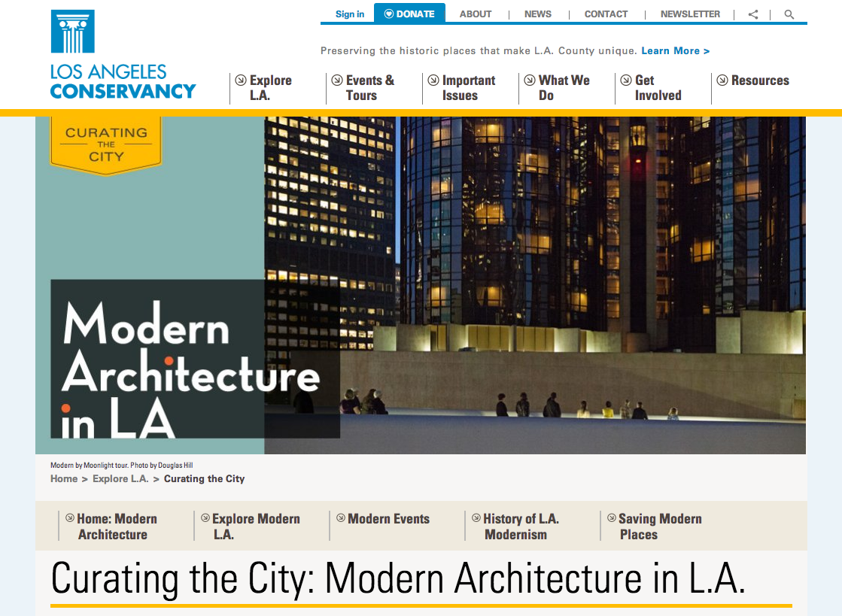Click Curating the City breadcrumb text
The height and width of the screenshot is (616, 842).
[x=204, y=478]
